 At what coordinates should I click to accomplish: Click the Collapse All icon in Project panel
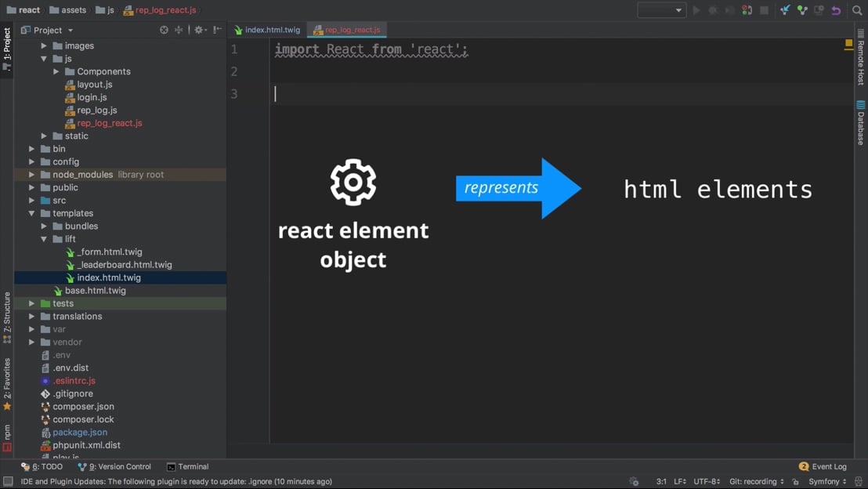pyautogui.click(x=179, y=30)
